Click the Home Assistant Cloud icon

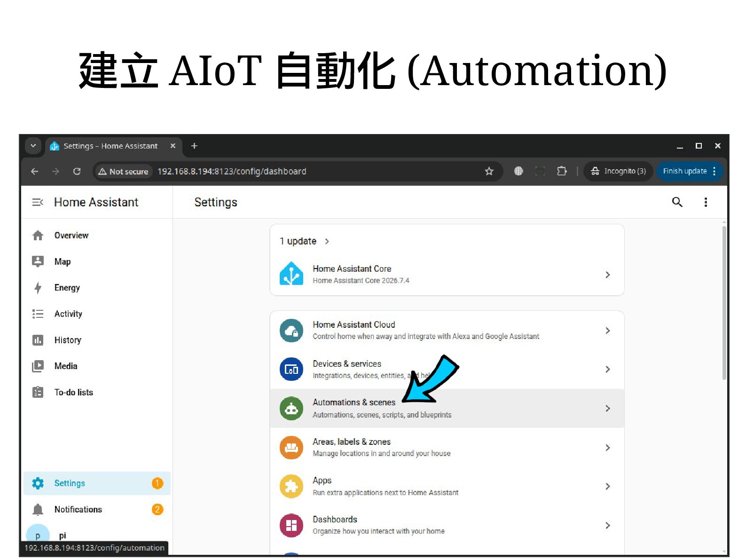291,331
